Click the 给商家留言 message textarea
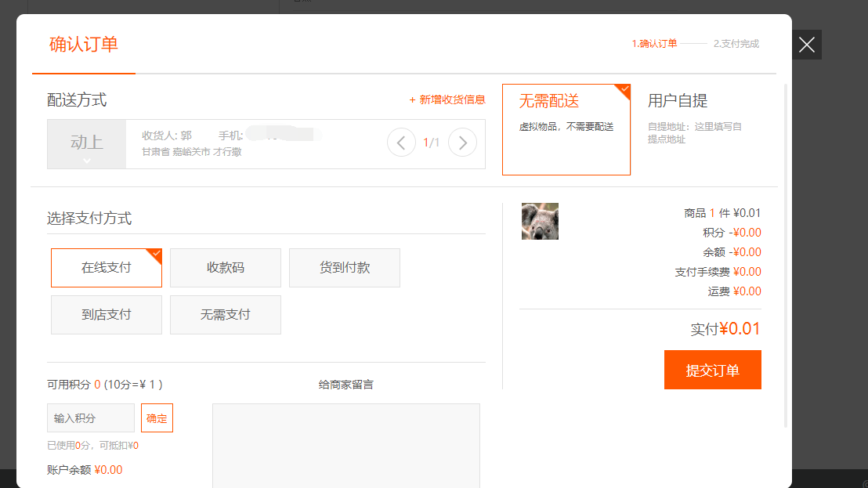The width and height of the screenshot is (868, 488). point(345,445)
